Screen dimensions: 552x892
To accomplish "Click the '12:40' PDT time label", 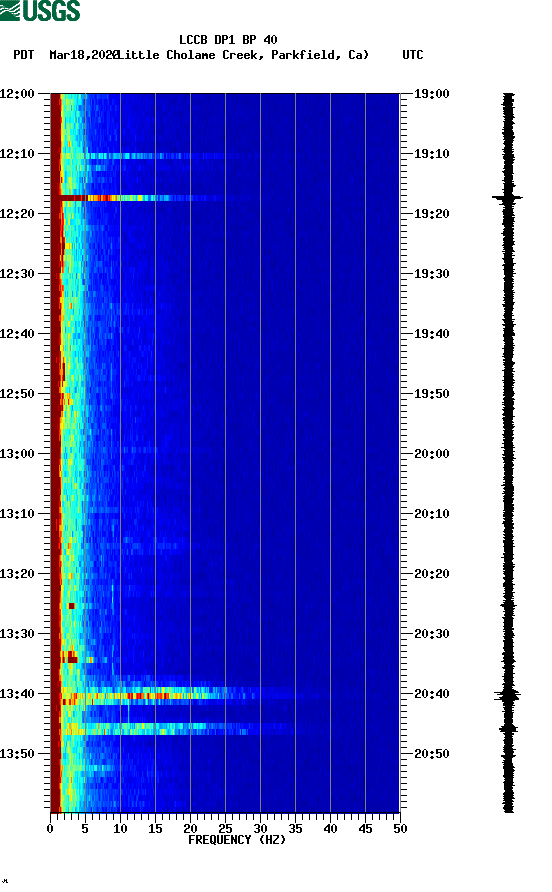I will click(17, 333).
